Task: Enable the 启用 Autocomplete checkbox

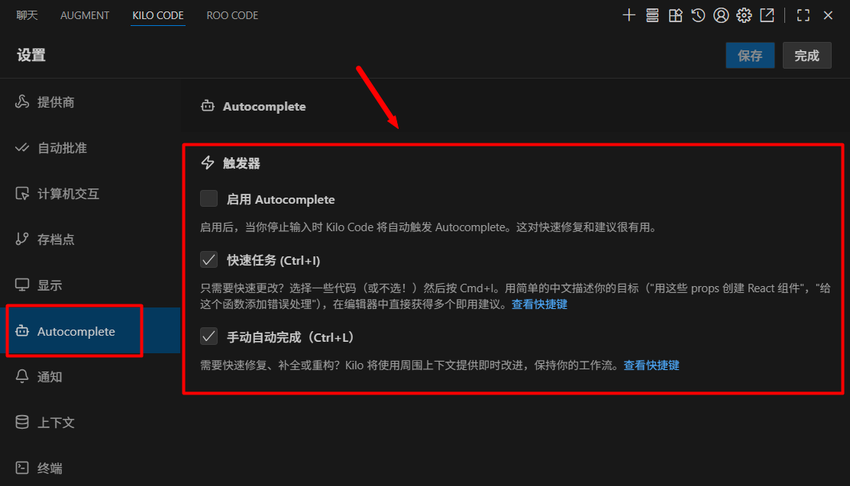Action: tap(209, 198)
